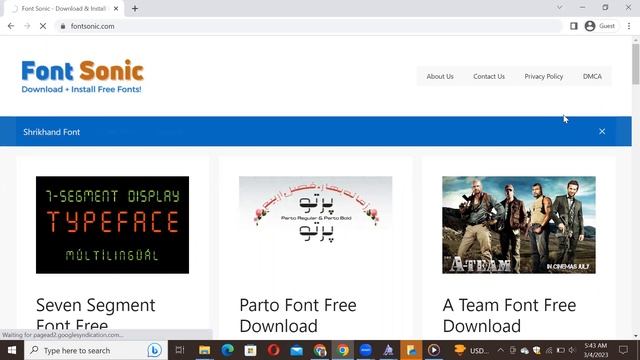Viewport: 640px width, 360px height.
Task: Dismiss the blue Shrikhand Font banner
Action: click(602, 131)
